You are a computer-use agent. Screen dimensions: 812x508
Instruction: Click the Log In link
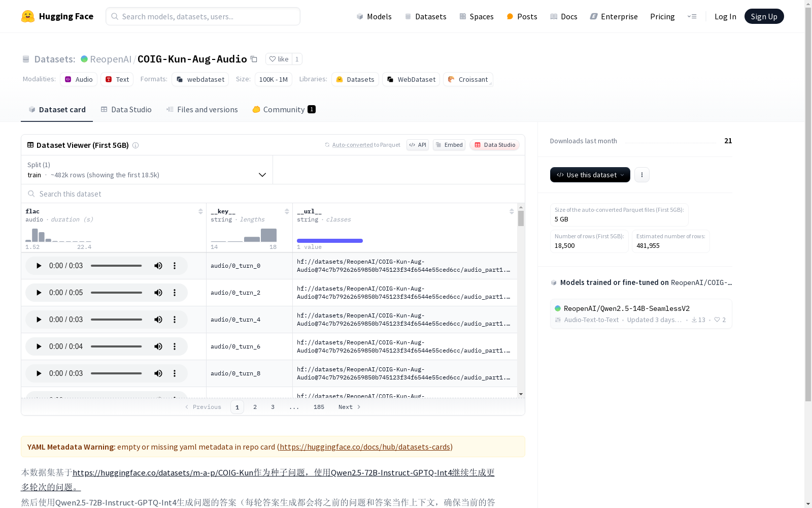click(725, 16)
